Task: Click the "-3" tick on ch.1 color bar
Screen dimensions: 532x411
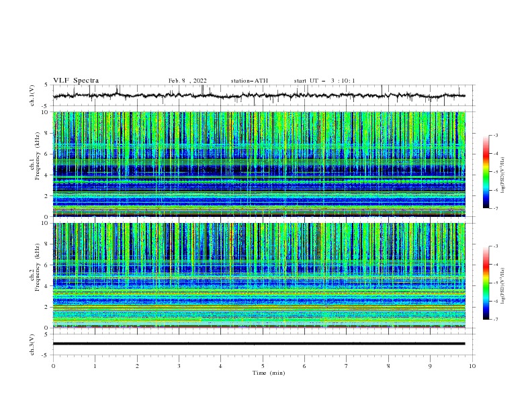Action: pyautogui.click(x=496, y=135)
